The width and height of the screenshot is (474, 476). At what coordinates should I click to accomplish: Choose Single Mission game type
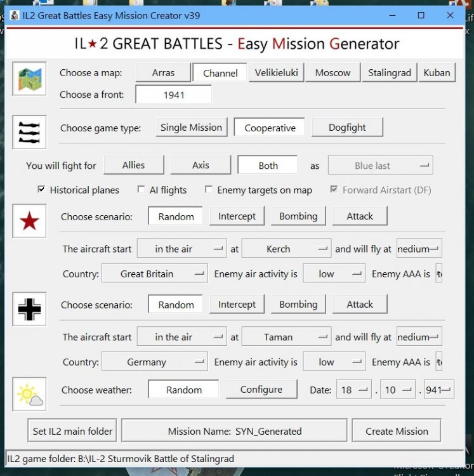click(x=191, y=127)
